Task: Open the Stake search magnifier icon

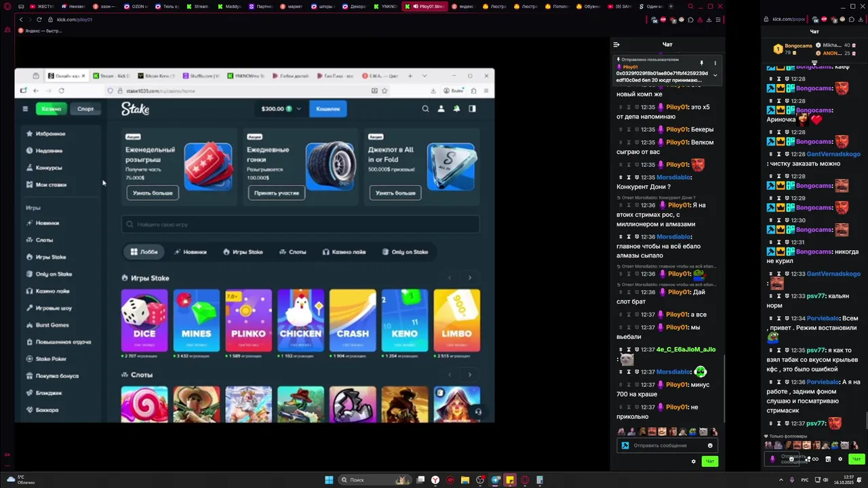Action: pos(425,108)
